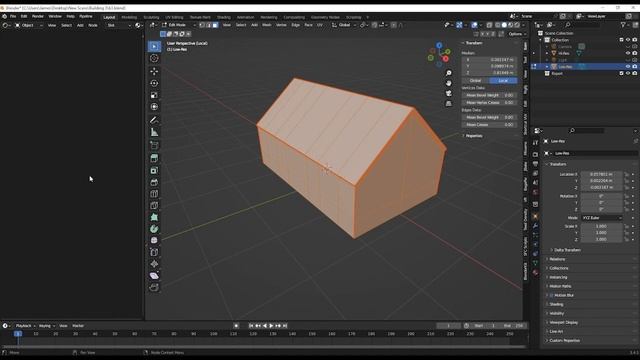The width and height of the screenshot is (640, 360).
Task: Select the Low-Res item in outliner
Action: pyautogui.click(x=565, y=67)
